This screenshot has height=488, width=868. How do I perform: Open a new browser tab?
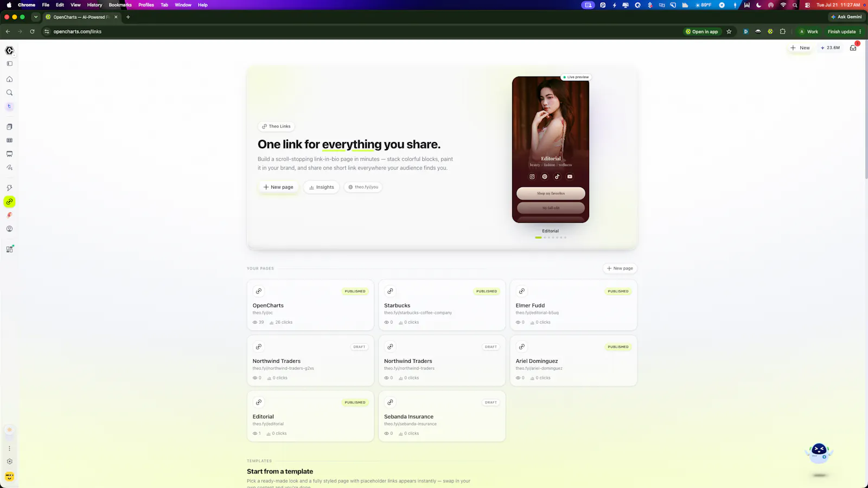pos(128,17)
